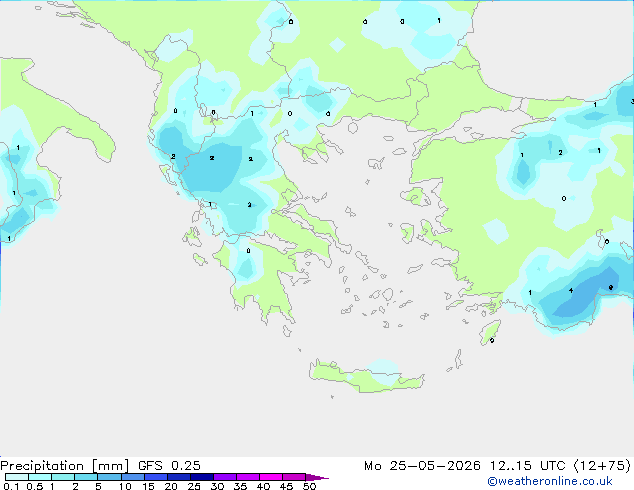Click the 'Mo 25-05-2026' date text
The width and height of the screenshot is (634, 490).
tap(422, 466)
